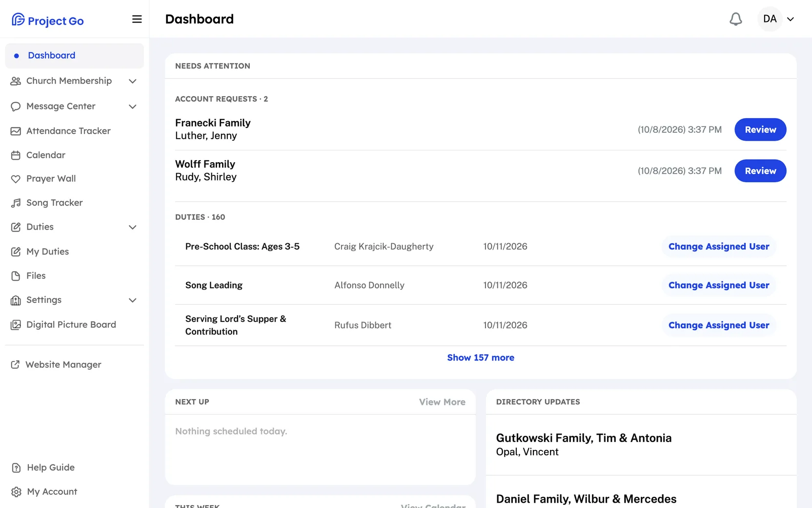Expand the Duties submenu chevron
Screen dimensions: 812x508
tap(132, 227)
